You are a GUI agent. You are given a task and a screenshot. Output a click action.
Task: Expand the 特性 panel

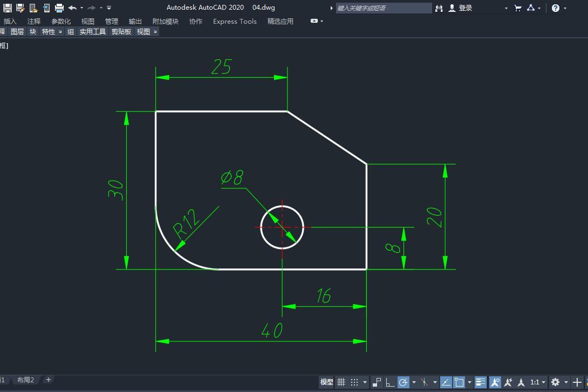pyautogui.click(x=52, y=32)
